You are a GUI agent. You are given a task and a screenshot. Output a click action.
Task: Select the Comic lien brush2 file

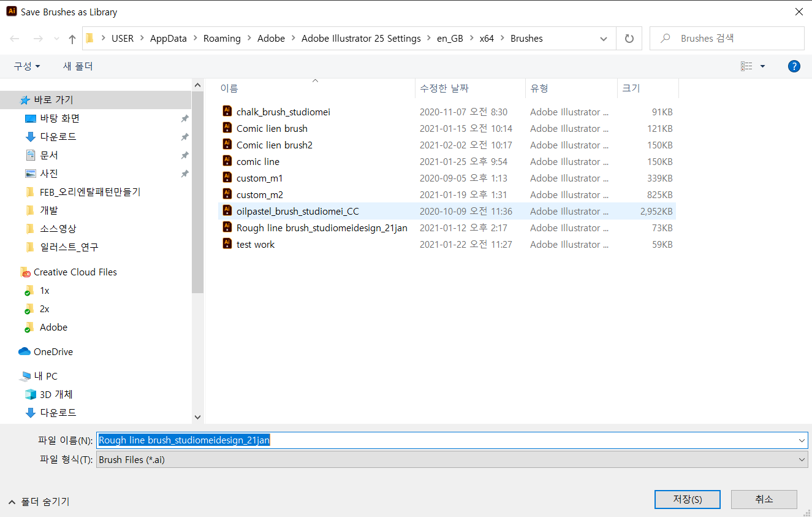coord(447,145)
